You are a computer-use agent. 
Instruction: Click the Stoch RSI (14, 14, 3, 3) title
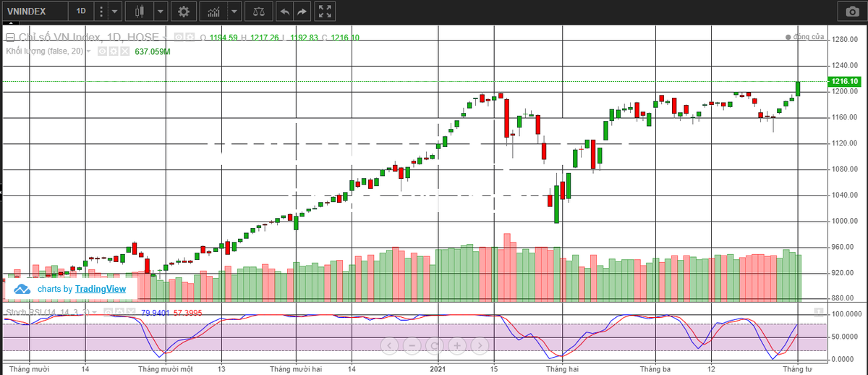click(x=48, y=312)
